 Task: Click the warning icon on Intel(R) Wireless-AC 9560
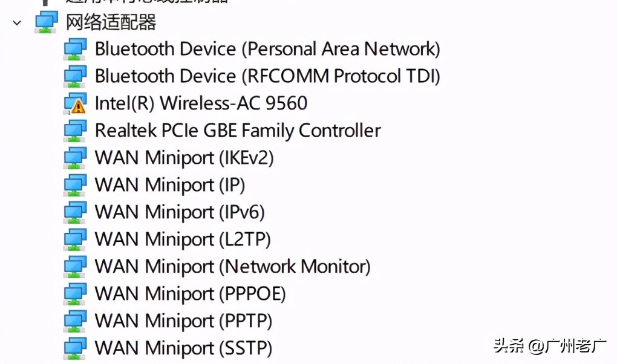pyautogui.click(x=77, y=106)
